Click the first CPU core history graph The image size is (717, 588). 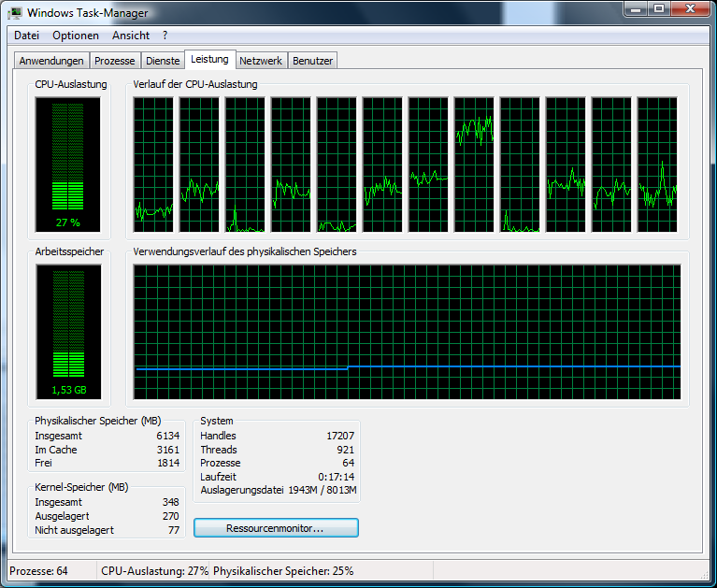153,165
